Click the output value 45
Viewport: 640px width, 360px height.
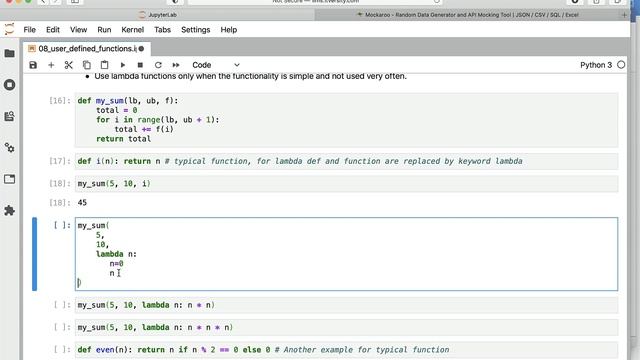[82, 202]
